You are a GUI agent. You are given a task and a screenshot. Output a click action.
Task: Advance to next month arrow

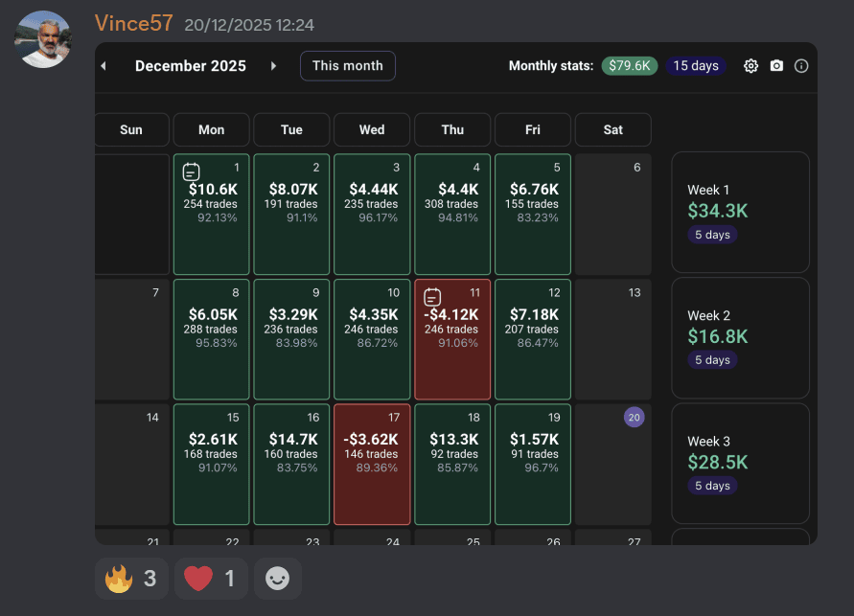[x=273, y=66]
